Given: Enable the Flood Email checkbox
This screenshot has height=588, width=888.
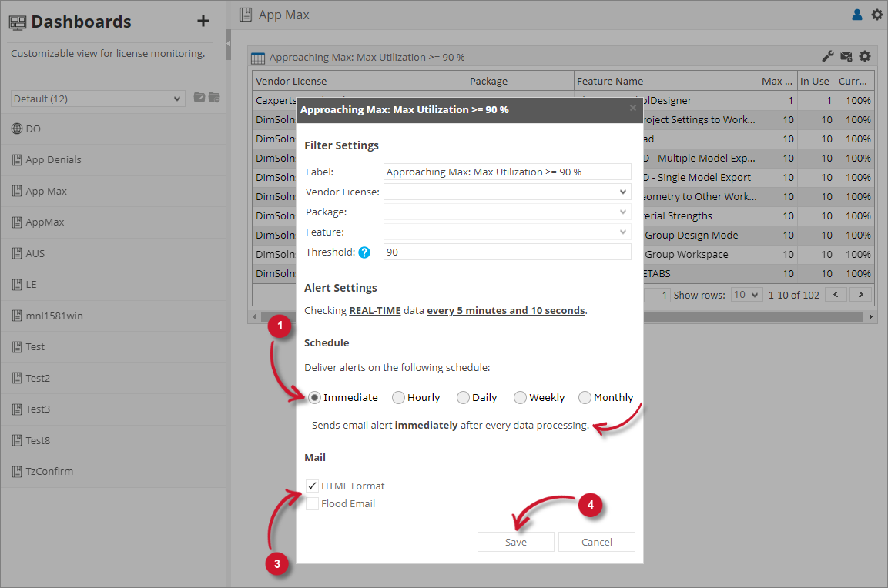Looking at the screenshot, I should pyautogui.click(x=312, y=503).
